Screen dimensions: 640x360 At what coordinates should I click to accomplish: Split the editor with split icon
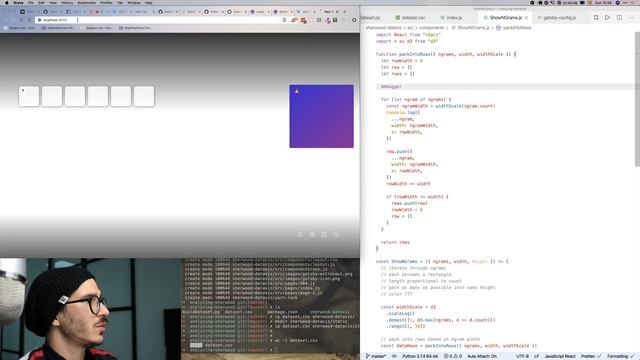[619, 18]
